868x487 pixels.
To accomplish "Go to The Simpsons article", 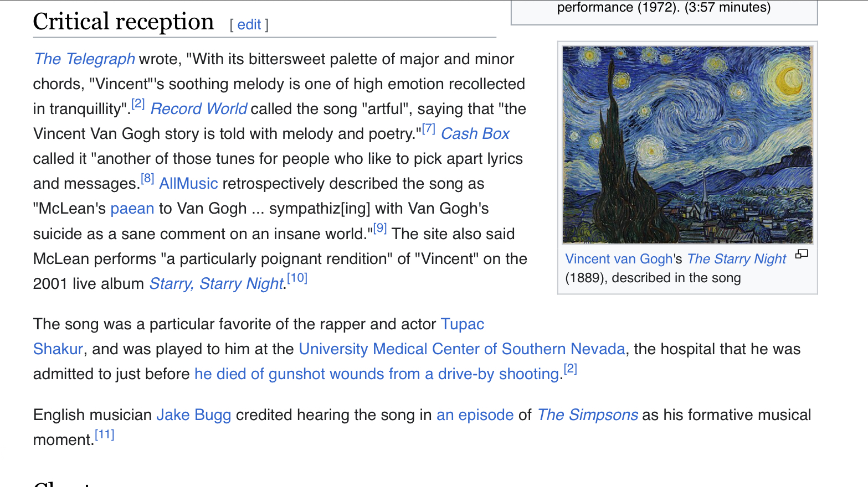I will pyautogui.click(x=587, y=415).
